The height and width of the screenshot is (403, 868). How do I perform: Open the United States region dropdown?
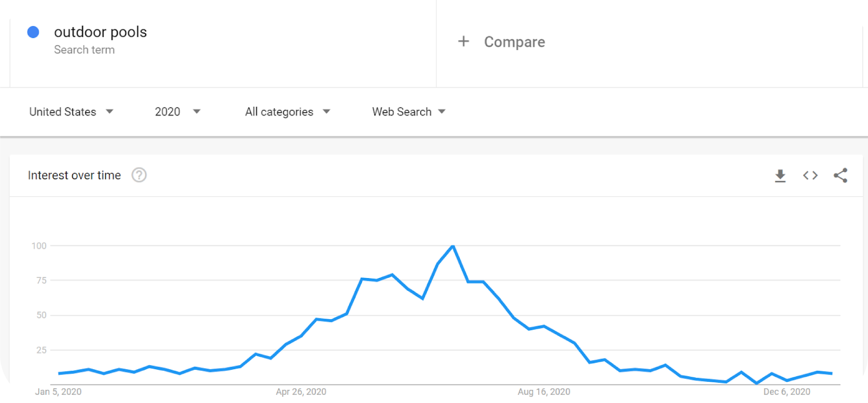(x=71, y=112)
